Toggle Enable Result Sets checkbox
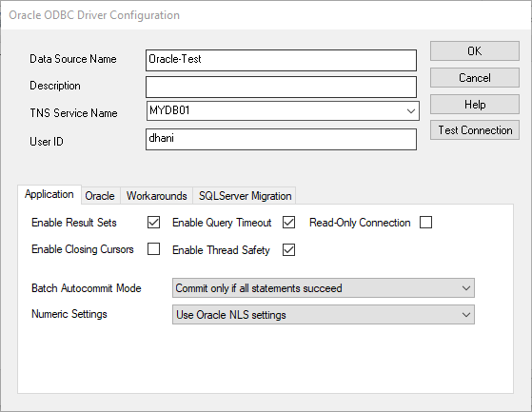The image size is (532, 412). coord(153,223)
